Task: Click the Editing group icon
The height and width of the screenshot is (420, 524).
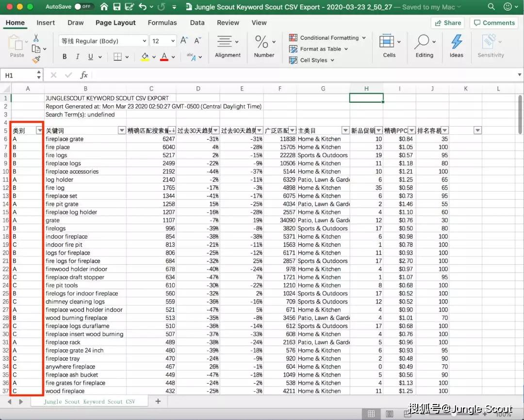Action: (422, 41)
